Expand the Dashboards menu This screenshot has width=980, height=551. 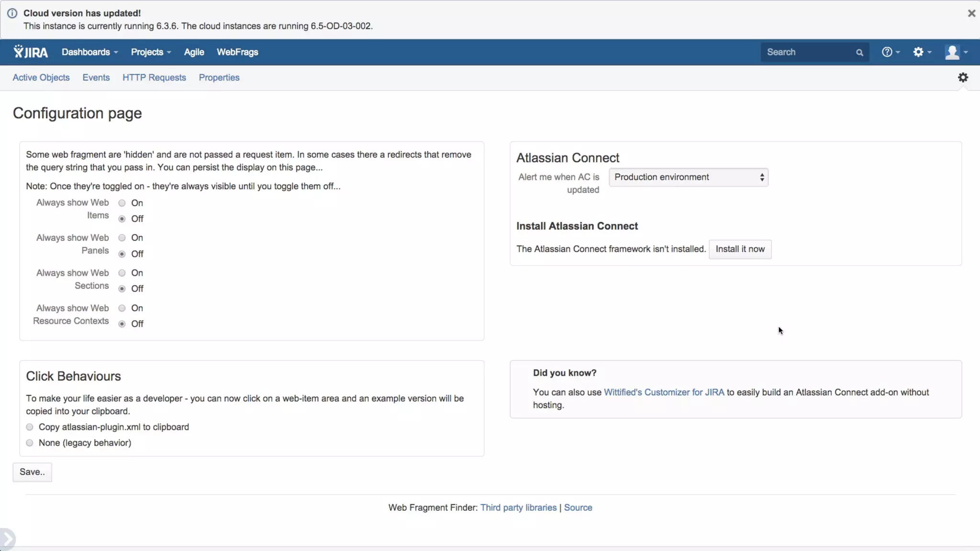(x=89, y=52)
